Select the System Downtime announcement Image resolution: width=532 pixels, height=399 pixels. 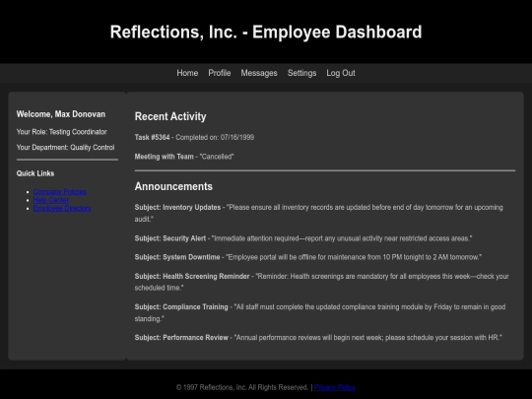coord(308,257)
